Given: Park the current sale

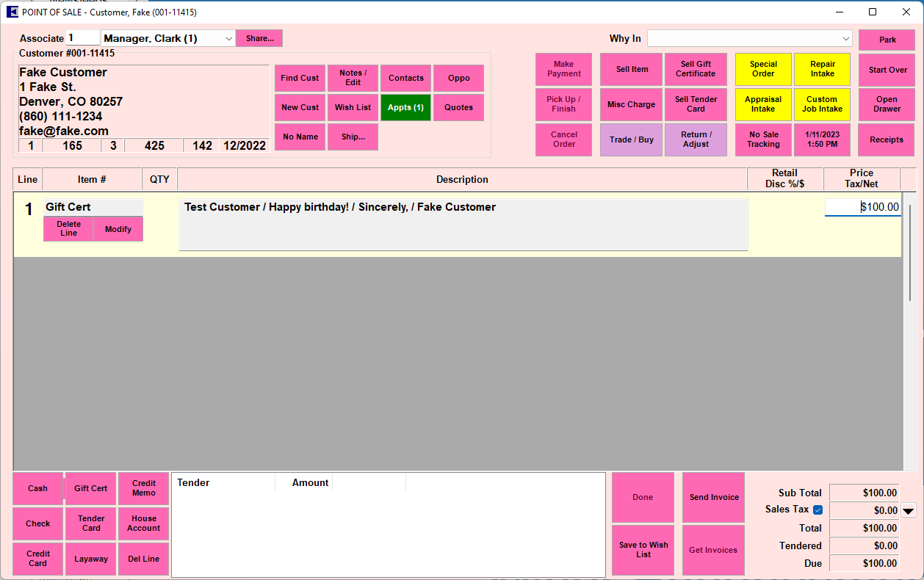Looking at the screenshot, I should click(x=887, y=40).
